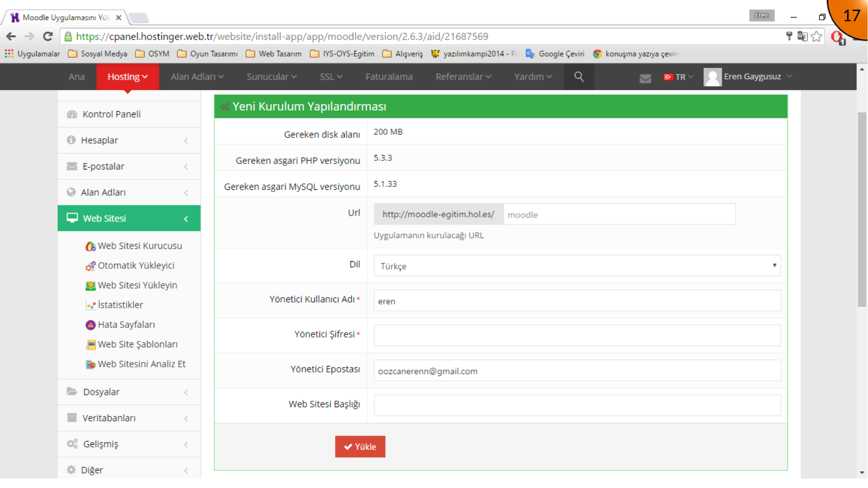Click the browser address bar URL
This screenshot has height=488, width=868.
(x=282, y=37)
